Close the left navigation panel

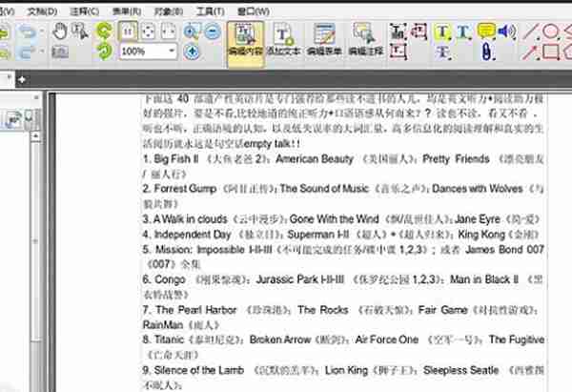tap(36, 98)
